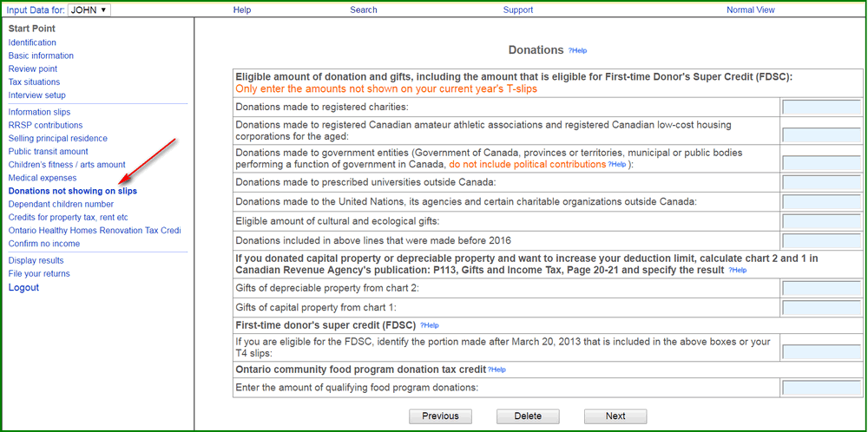Open Dependant children number page

point(61,204)
